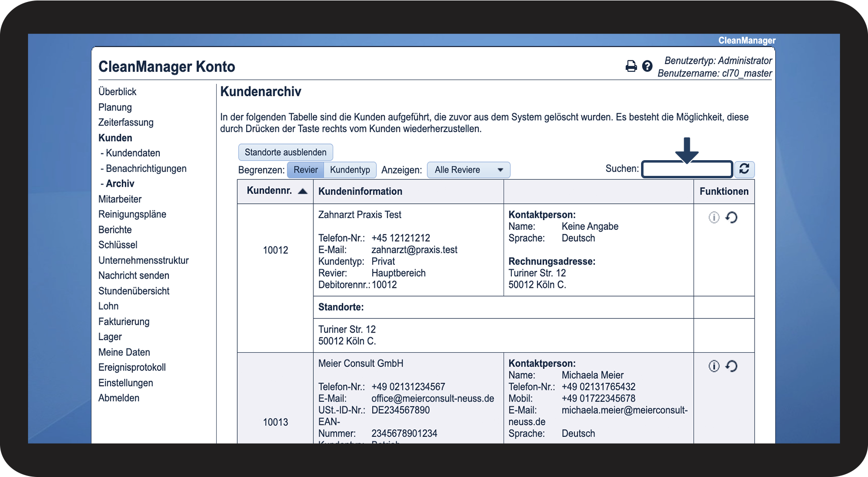Log out via Abmelden link
868x477 pixels.
(119, 398)
